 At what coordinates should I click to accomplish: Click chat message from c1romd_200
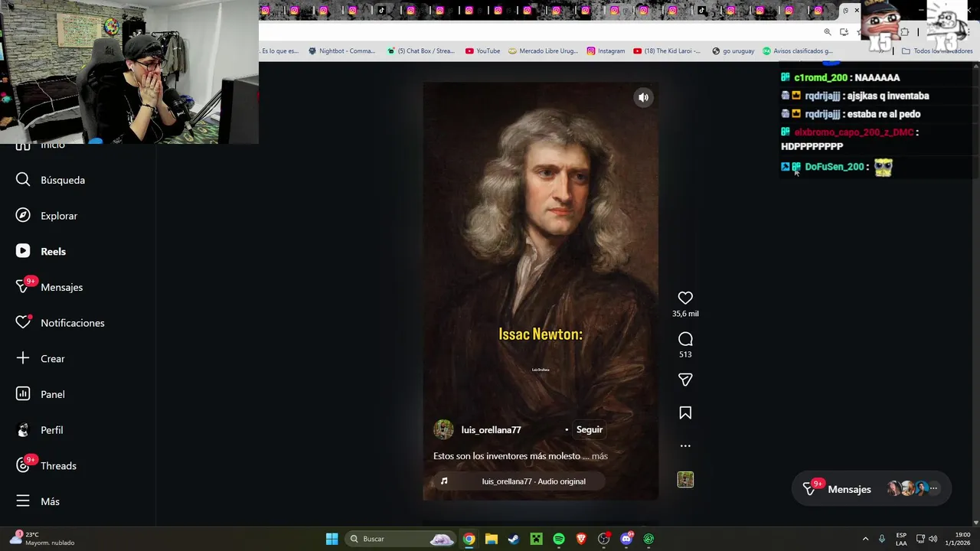(x=840, y=77)
